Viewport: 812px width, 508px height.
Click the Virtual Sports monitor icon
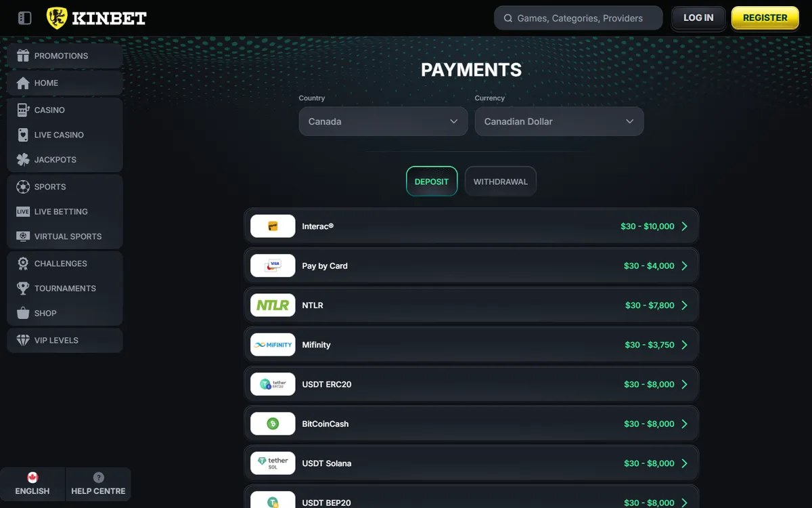pyautogui.click(x=23, y=236)
